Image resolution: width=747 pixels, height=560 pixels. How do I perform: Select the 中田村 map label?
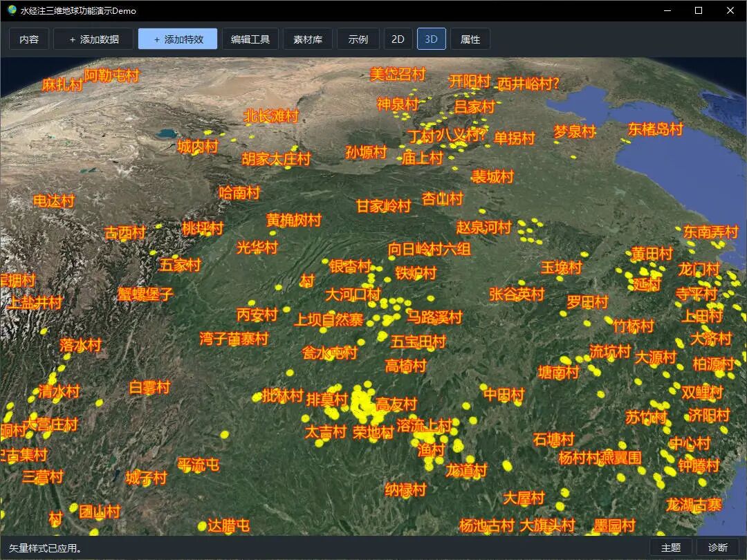(504, 394)
